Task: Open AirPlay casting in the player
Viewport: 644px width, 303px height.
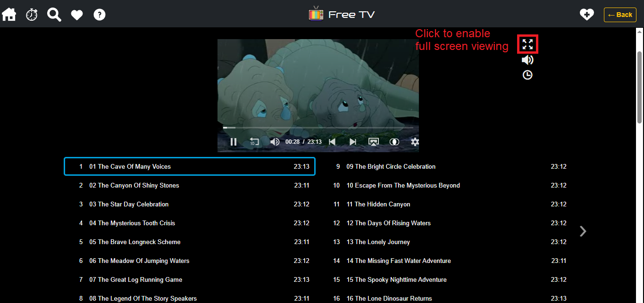Action: [374, 142]
